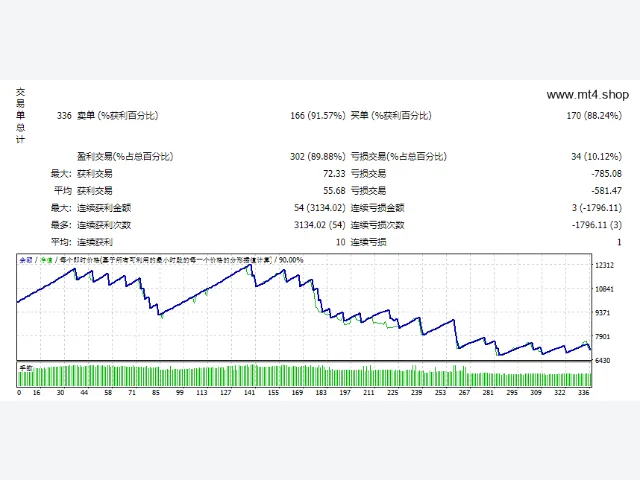Click the label 连续亏损金额
The height and width of the screenshot is (480, 640).
pos(378,208)
